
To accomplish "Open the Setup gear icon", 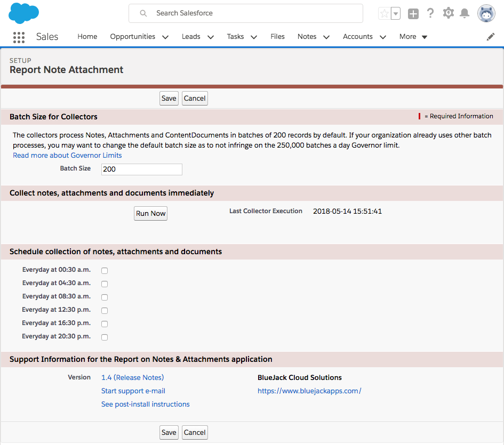I will point(449,13).
